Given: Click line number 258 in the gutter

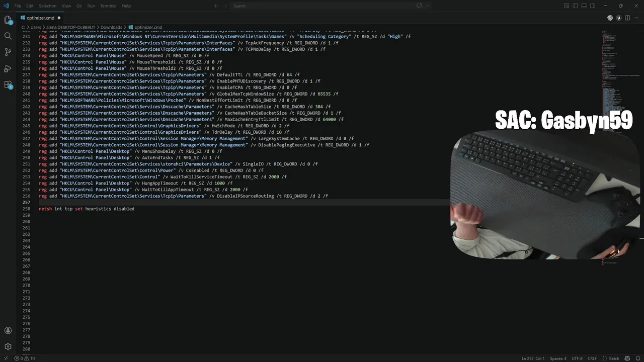Looking at the screenshot, I should pos(27,209).
